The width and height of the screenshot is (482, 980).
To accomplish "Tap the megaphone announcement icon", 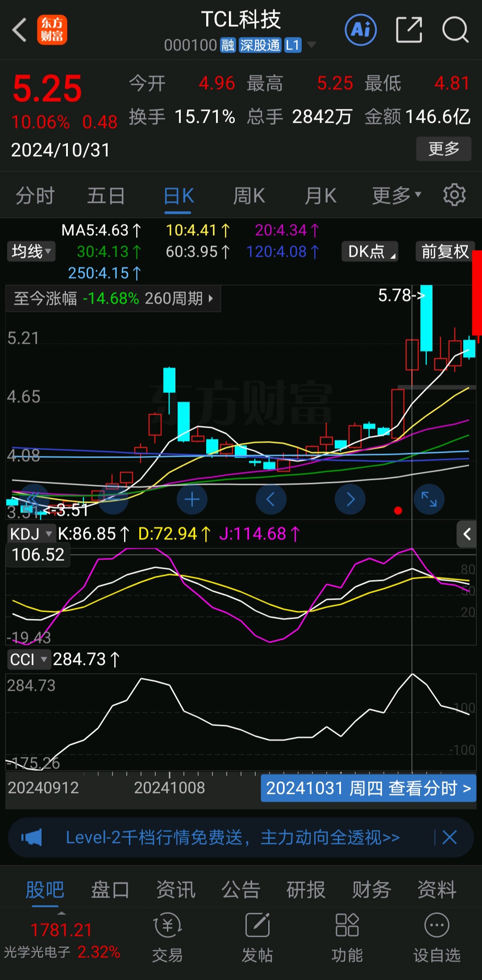I will 32,837.
